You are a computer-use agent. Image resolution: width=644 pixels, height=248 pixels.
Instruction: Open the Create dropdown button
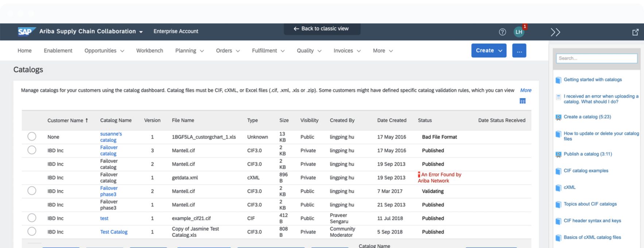coord(488,51)
